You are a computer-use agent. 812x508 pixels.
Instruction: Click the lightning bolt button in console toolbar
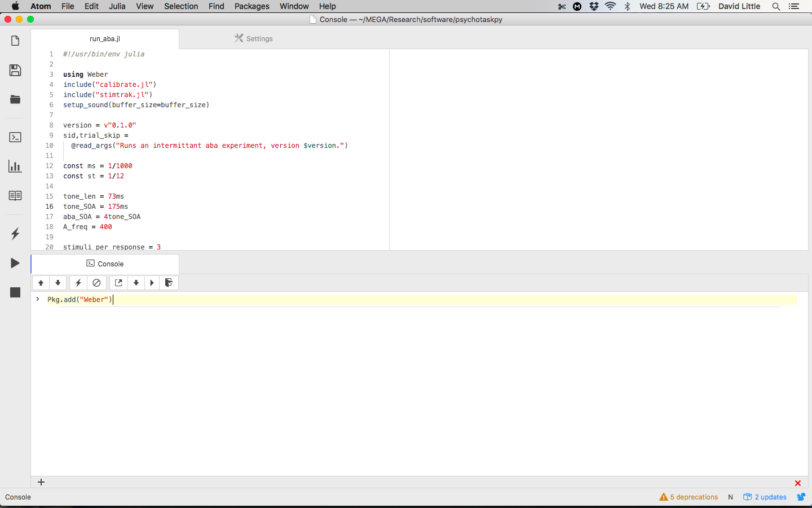[78, 283]
